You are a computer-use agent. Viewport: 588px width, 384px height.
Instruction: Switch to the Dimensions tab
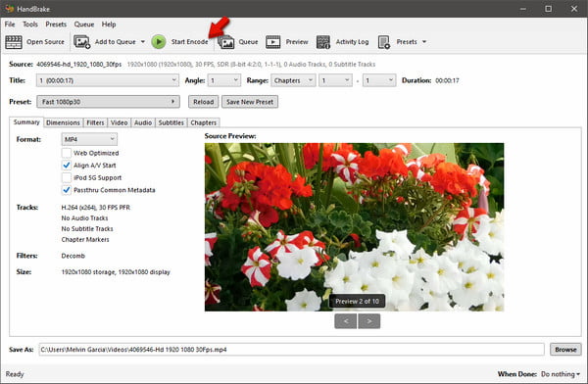point(63,122)
